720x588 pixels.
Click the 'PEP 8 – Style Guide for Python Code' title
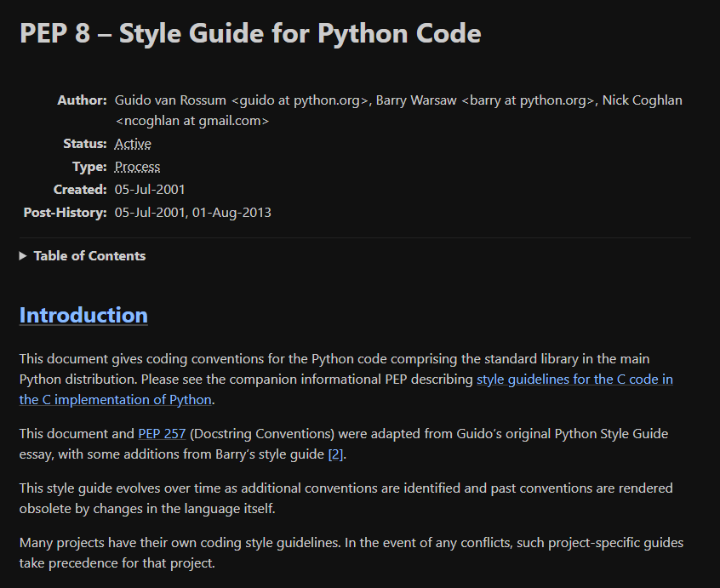tap(250, 33)
